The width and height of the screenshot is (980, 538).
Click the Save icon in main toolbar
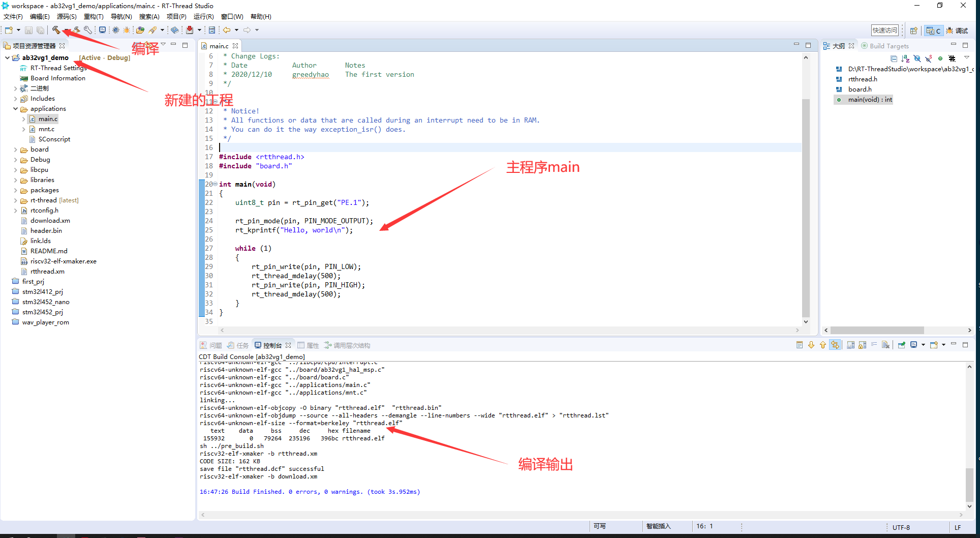pos(28,30)
